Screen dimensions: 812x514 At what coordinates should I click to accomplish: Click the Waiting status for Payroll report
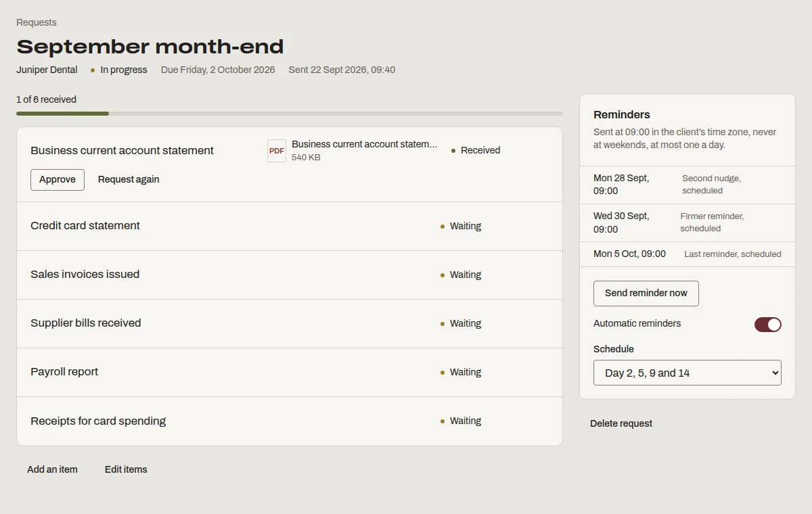461,373
